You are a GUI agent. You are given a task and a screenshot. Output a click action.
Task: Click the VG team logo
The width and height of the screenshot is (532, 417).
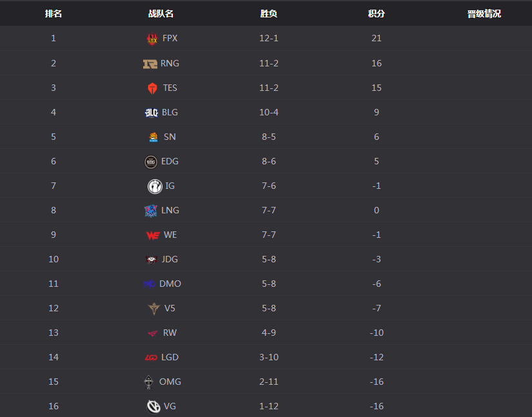[153, 406]
